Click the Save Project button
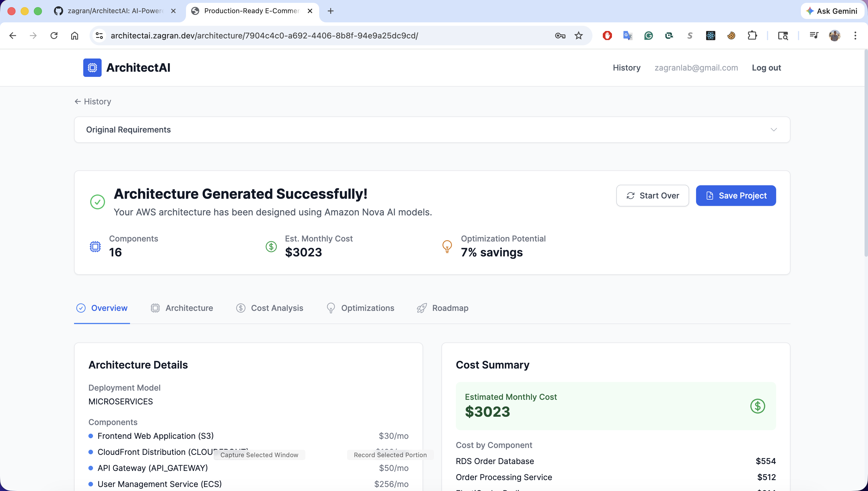The width and height of the screenshot is (868, 491). (x=736, y=196)
